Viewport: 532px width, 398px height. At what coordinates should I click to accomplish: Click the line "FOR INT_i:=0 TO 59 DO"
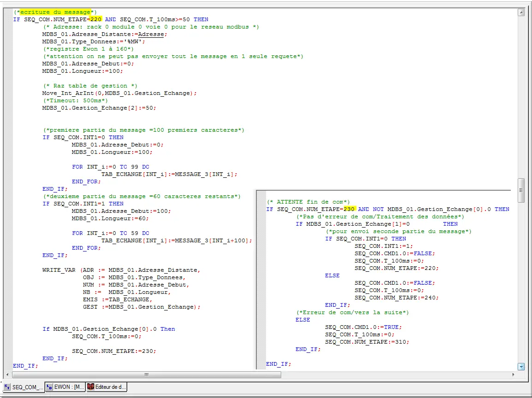coord(111,233)
